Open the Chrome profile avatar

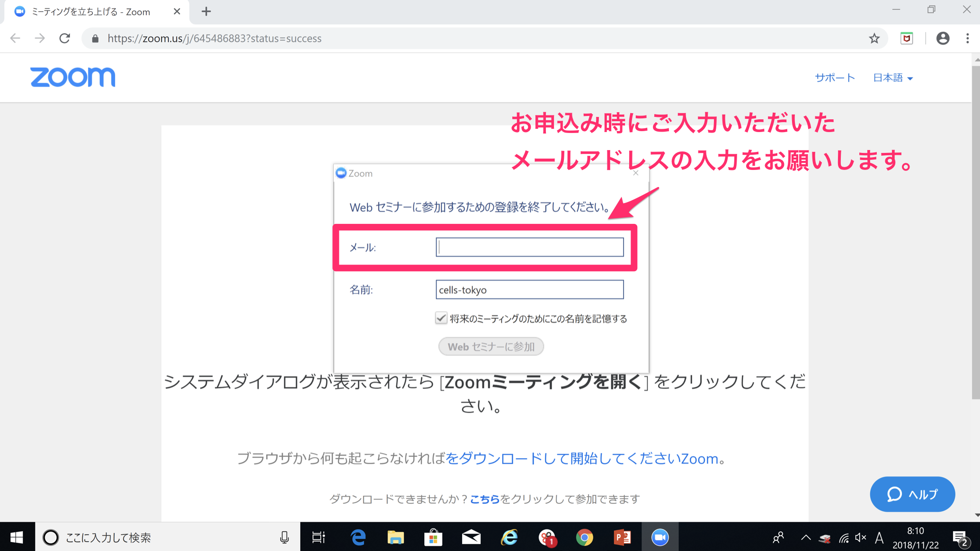tap(943, 38)
